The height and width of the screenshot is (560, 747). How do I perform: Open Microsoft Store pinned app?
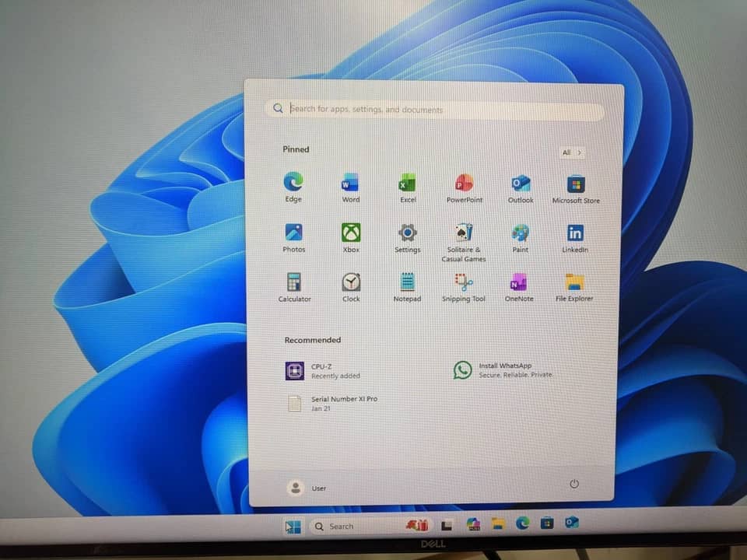576,189
